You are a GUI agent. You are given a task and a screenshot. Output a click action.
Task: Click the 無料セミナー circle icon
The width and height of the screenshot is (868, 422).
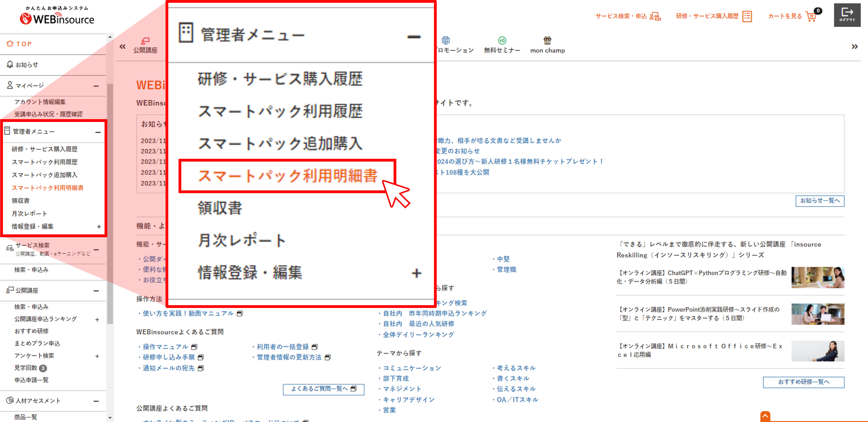point(502,40)
